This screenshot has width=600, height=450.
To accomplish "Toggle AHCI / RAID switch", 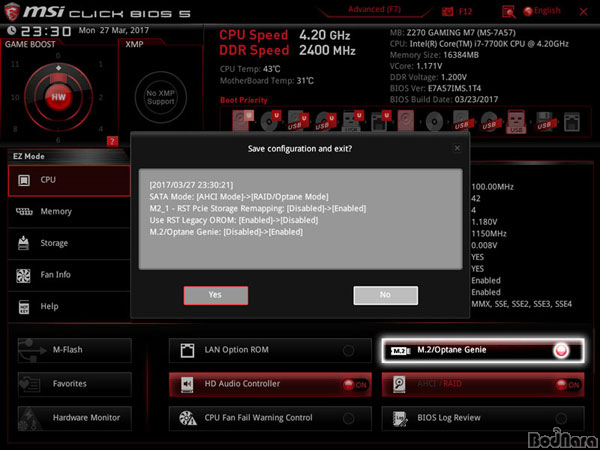I will click(567, 385).
